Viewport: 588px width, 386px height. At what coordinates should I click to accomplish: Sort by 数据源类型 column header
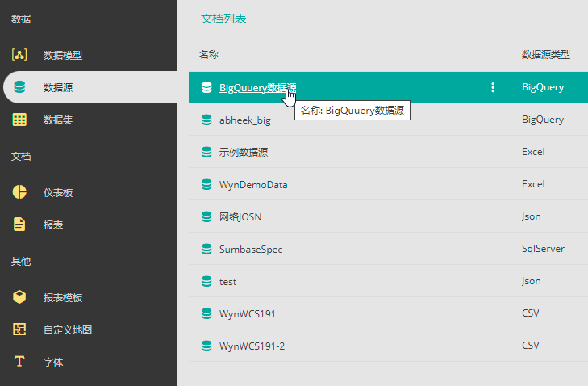pyautogui.click(x=545, y=55)
